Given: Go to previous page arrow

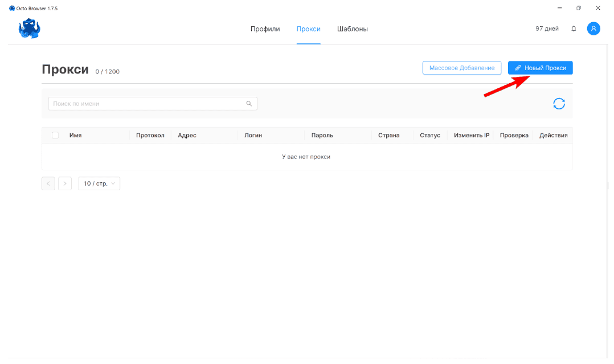Looking at the screenshot, I should pos(48,183).
